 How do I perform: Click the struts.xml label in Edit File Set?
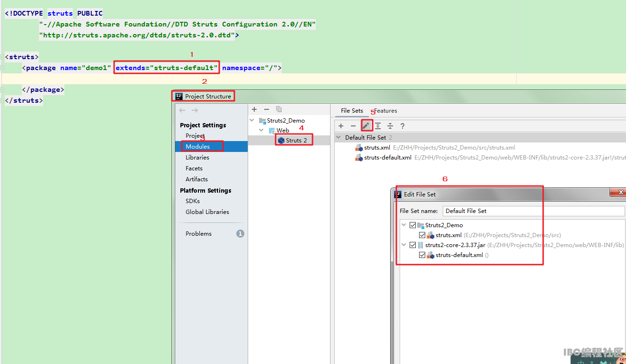point(448,235)
